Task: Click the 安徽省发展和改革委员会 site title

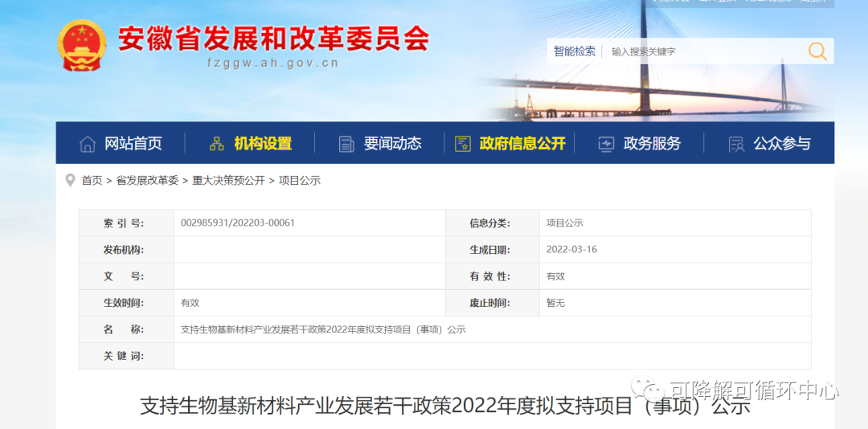Action: [273, 39]
